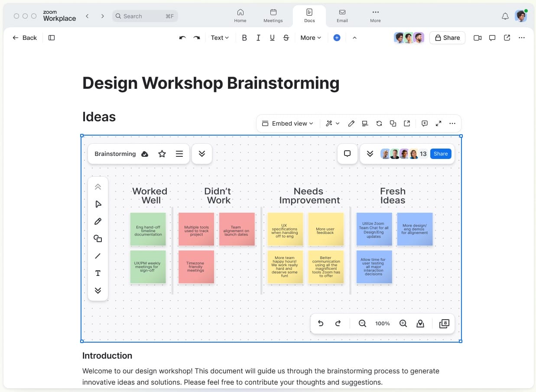The width and height of the screenshot is (536, 392).
Task: Open the Text style dropdown
Action: tap(219, 38)
